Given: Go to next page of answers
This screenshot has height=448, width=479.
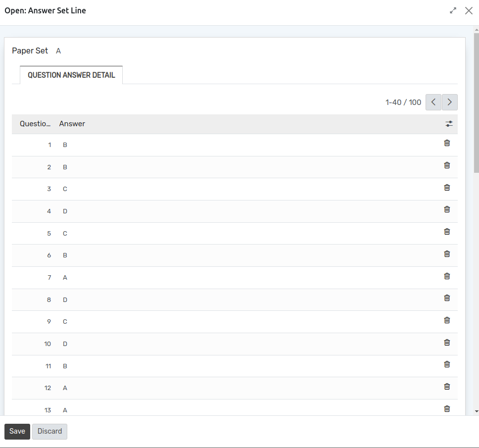Looking at the screenshot, I should [449, 102].
